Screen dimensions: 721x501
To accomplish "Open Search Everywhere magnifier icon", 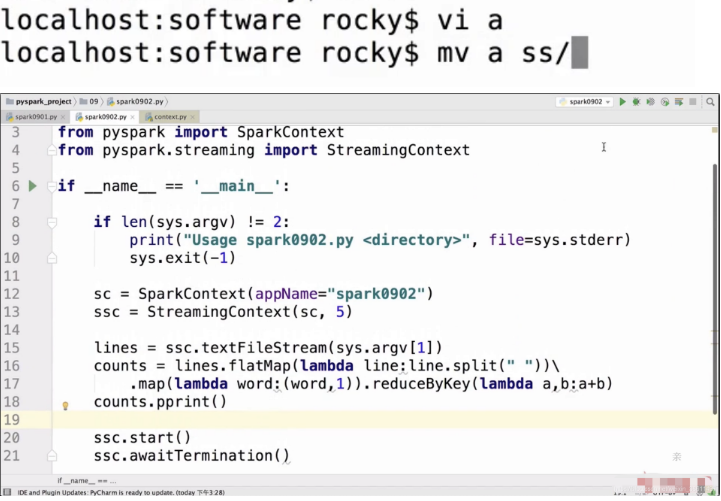I will [709, 102].
